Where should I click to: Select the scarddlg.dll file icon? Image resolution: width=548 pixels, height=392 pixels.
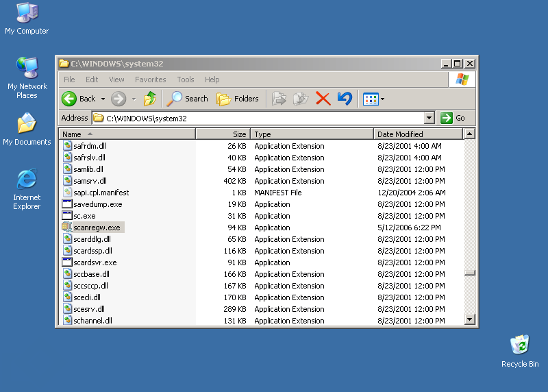(x=67, y=239)
